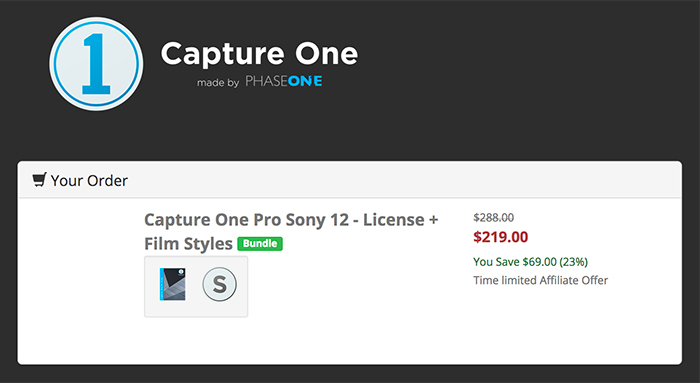Click the blue numeral 1 inside logo
Screen dimensions: 700x383
coord(96,64)
